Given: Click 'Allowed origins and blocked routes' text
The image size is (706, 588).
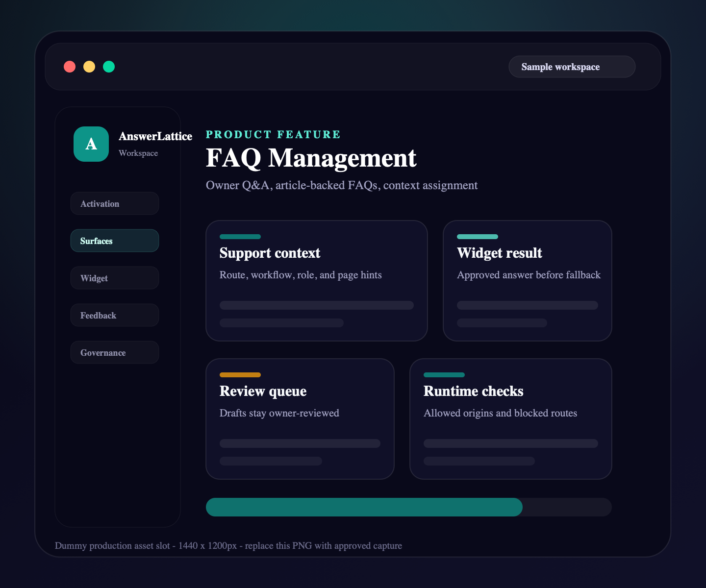Looking at the screenshot, I should click(x=500, y=413).
